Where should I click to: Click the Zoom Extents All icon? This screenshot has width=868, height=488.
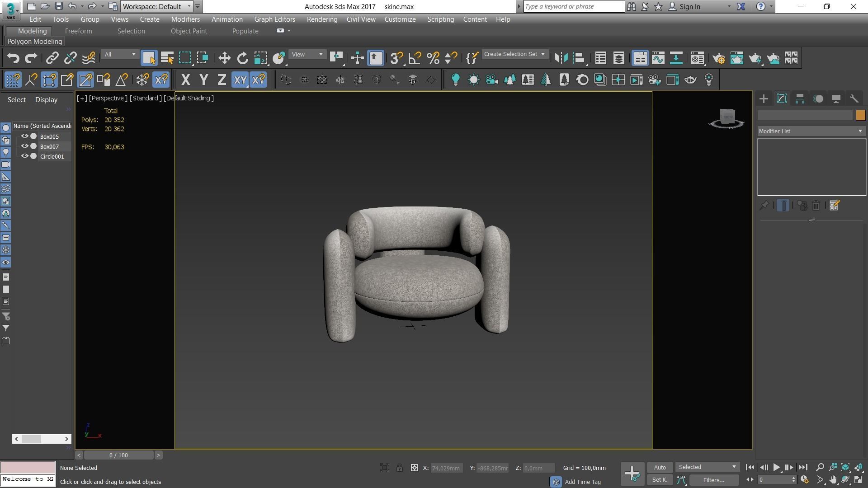[x=859, y=467]
